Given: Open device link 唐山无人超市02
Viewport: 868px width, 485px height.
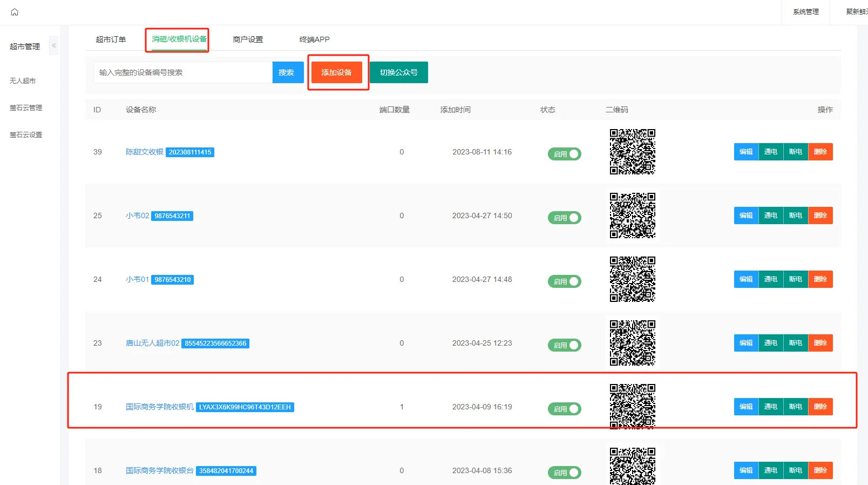Looking at the screenshot, I should click(153, 343).
